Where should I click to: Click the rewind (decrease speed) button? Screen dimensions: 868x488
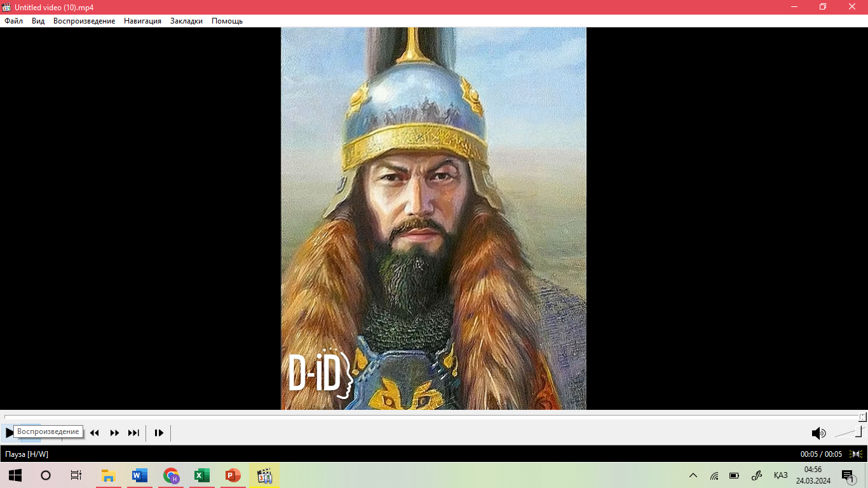[95, 433]
